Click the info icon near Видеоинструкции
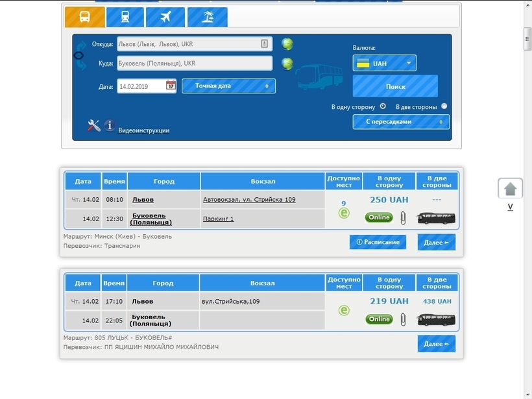 [x=109, y=125]
